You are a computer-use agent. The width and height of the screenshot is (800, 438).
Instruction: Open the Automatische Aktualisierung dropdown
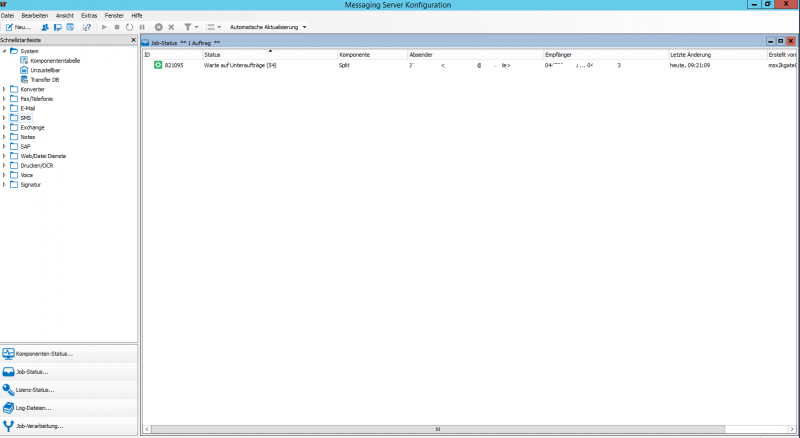pyautogui.click(x=267, y=27)
